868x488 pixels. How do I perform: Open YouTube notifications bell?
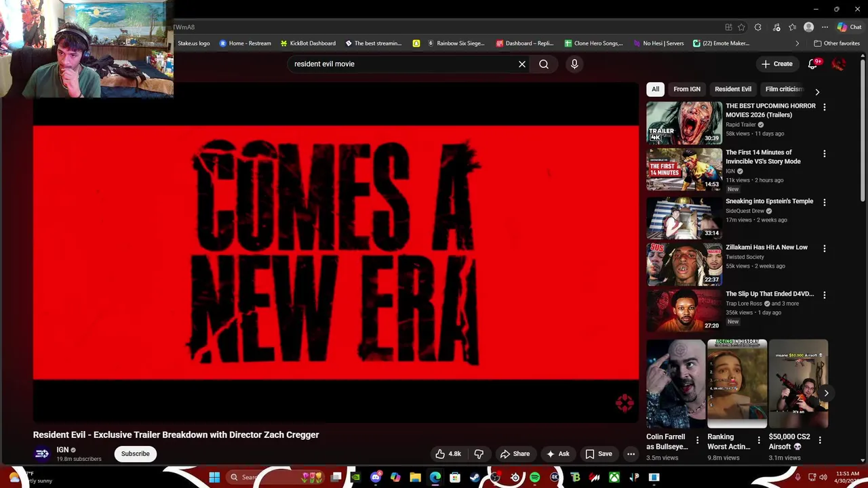tap(813, 64)
